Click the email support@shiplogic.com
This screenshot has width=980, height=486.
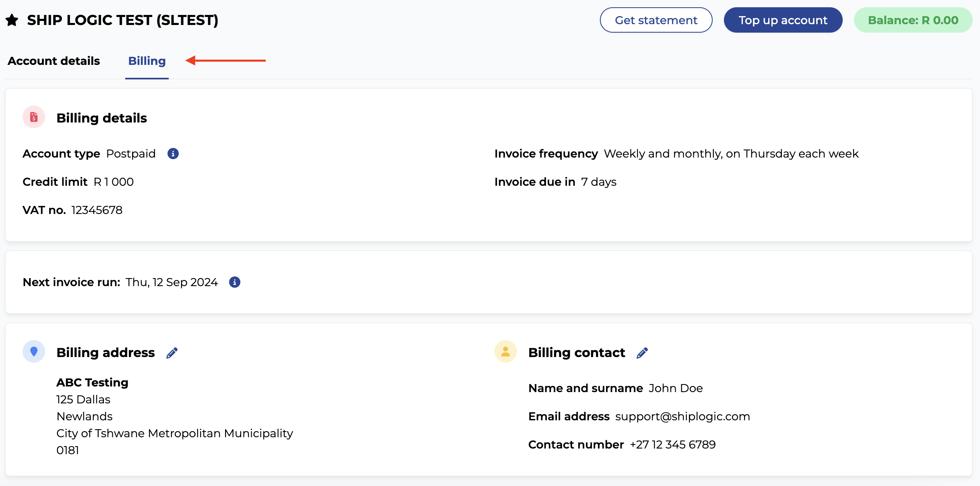683,416
